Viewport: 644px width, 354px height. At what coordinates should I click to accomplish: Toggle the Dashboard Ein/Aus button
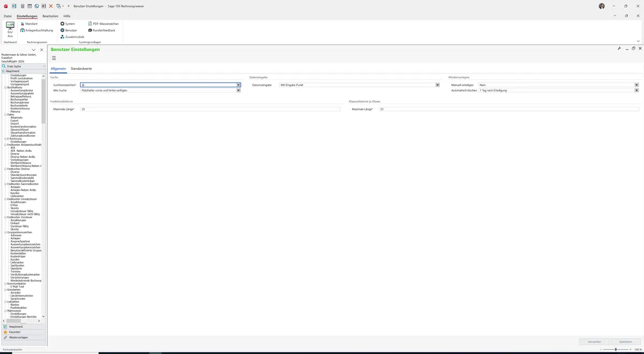[10, 29]
